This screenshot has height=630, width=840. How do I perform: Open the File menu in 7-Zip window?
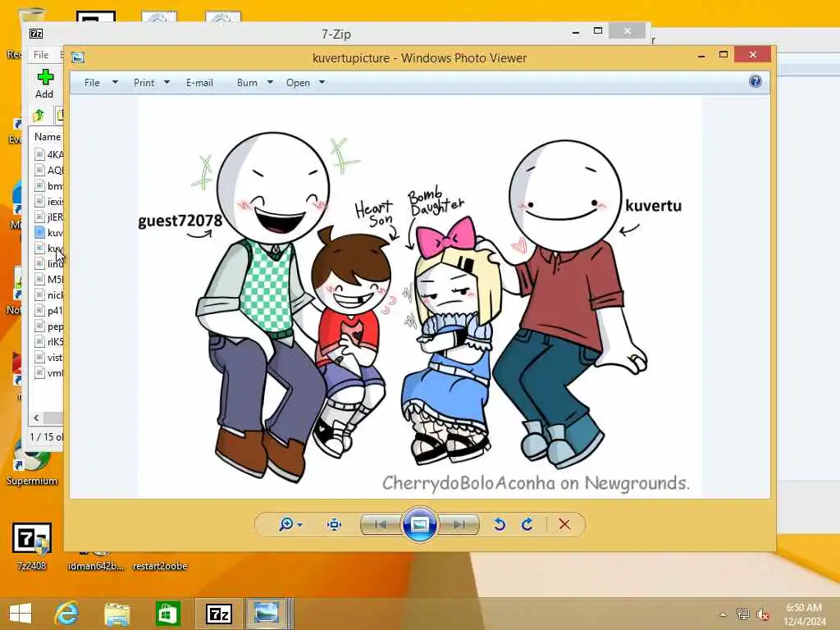coord(41,55)
